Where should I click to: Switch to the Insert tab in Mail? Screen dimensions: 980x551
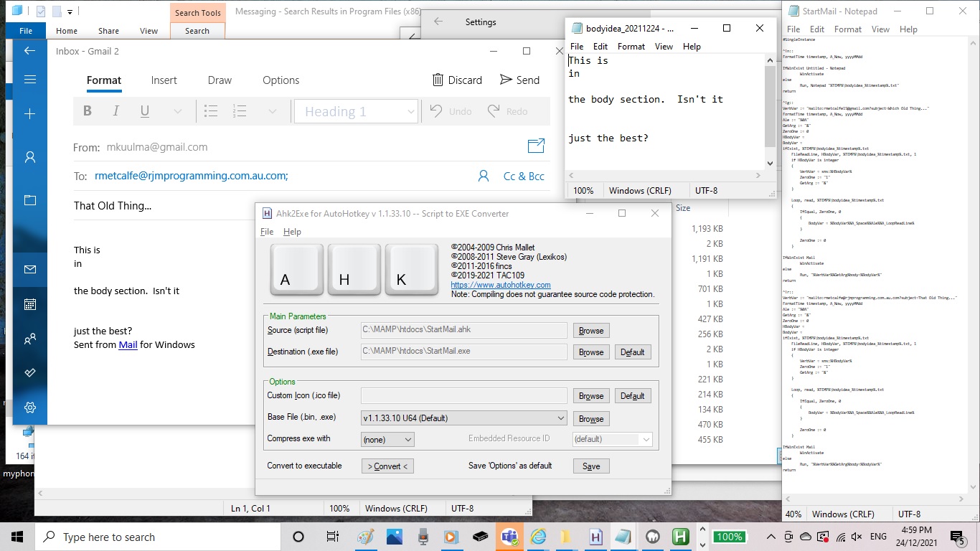click(x=164, y=80)
